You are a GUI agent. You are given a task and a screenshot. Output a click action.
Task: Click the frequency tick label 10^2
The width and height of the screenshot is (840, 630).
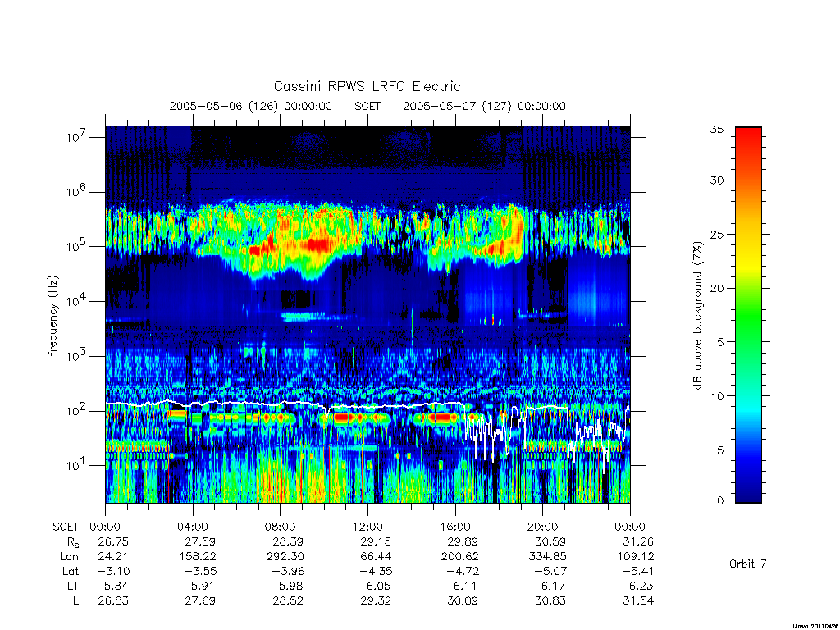tap(75, 411)
